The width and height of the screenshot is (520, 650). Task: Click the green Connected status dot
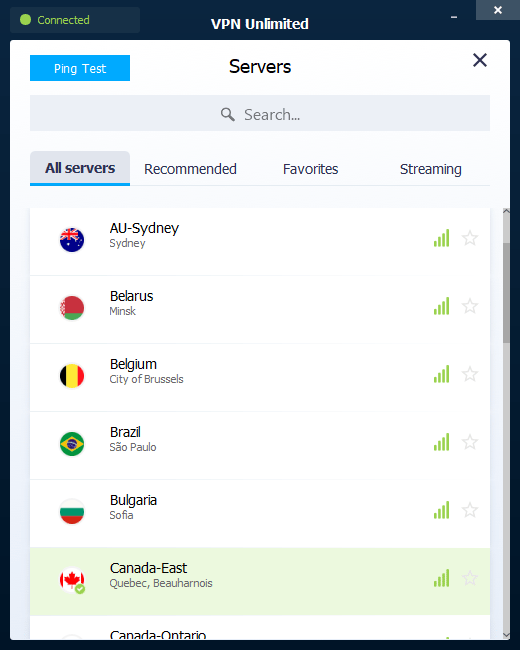(25, 19)
